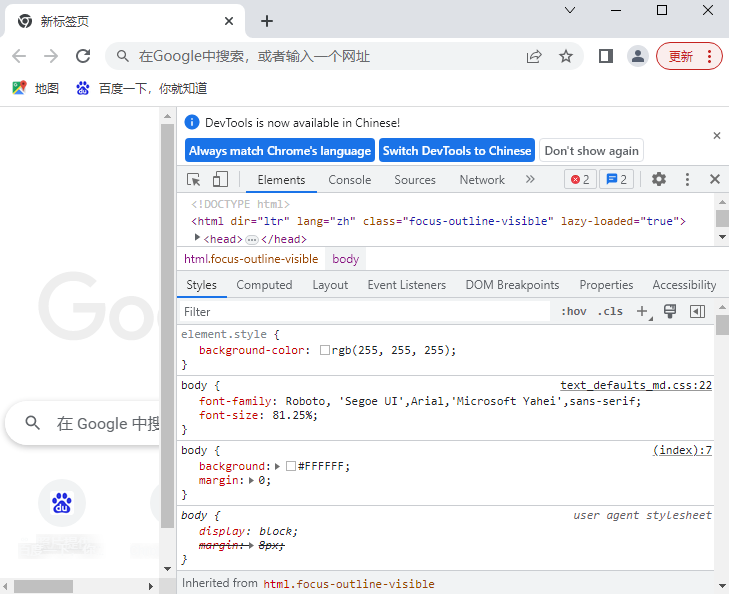Toggle the device toolbar icon
The height and width of the screenshot is (594, 729).
tap(220, 179)
